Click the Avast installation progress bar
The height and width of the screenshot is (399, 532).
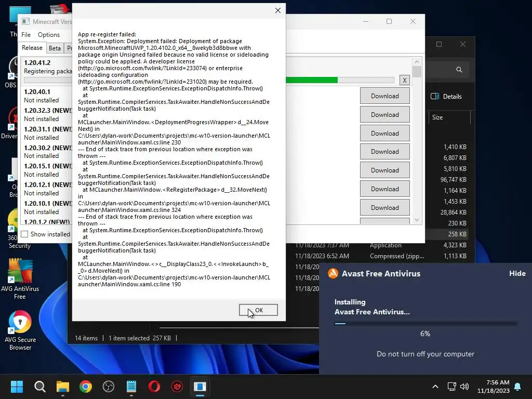click(x=425, y=324)
